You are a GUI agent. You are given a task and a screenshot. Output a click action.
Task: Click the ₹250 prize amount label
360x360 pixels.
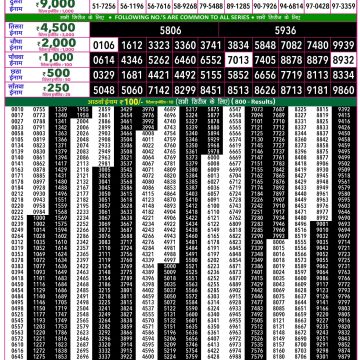(x=57, y=88)
